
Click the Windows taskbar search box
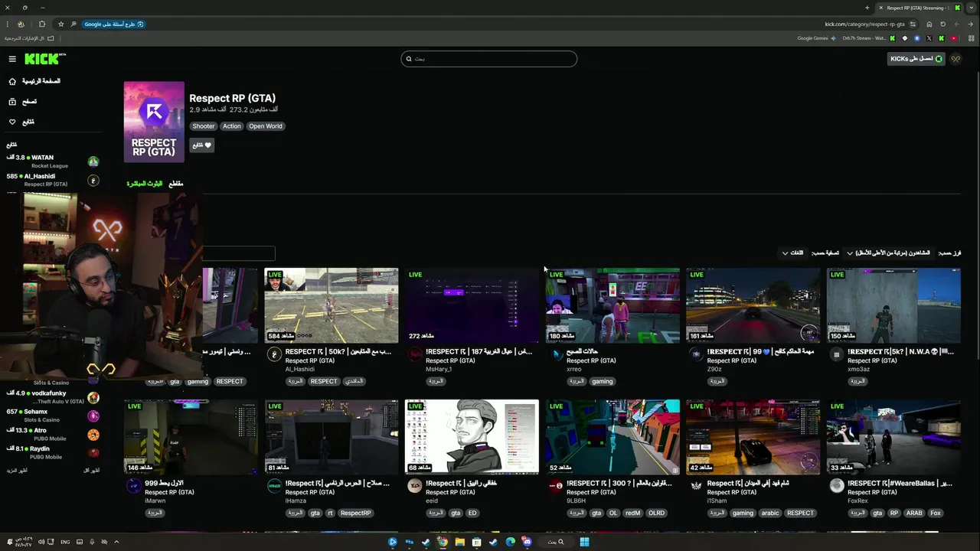[555, 542]
